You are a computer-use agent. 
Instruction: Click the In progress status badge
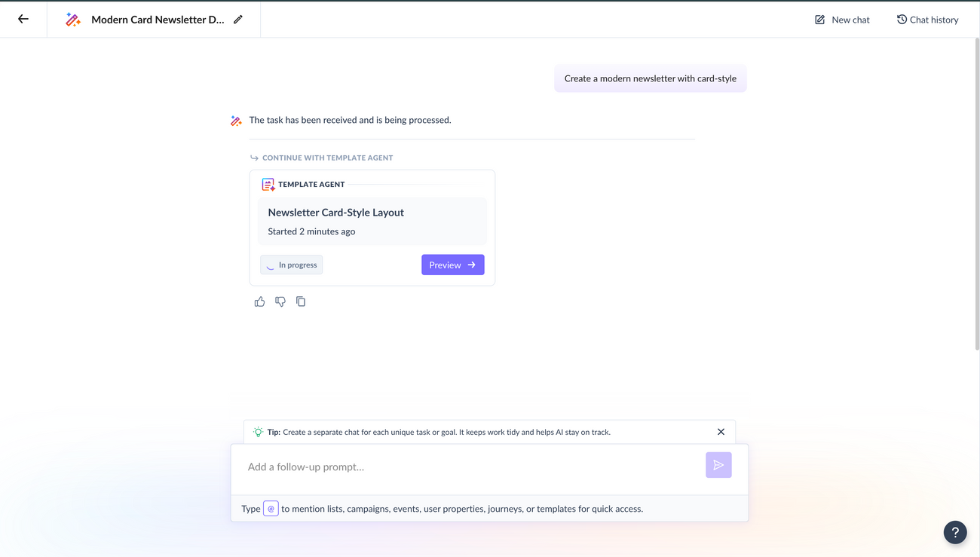pyautogui.click(x=292, y=265)
